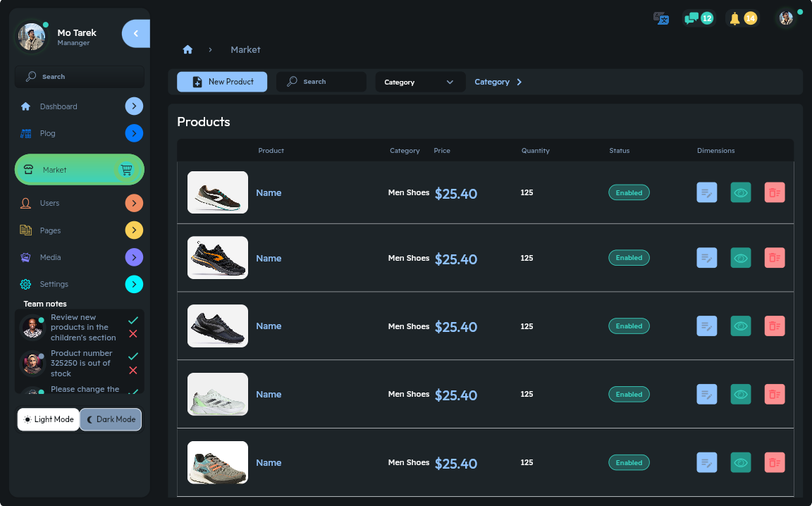Toggle the eye preview icon on the second product
The width and height of the screenshot is (812, 506).
740,257
